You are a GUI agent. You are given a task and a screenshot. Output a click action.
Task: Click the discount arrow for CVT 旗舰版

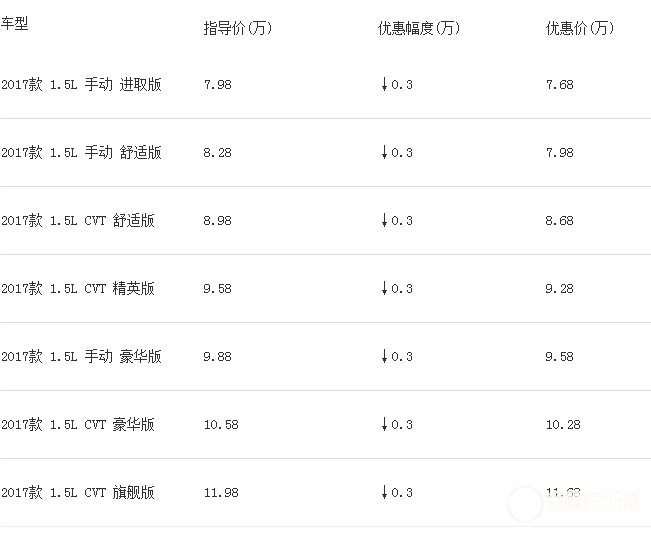tap(383, 493)
